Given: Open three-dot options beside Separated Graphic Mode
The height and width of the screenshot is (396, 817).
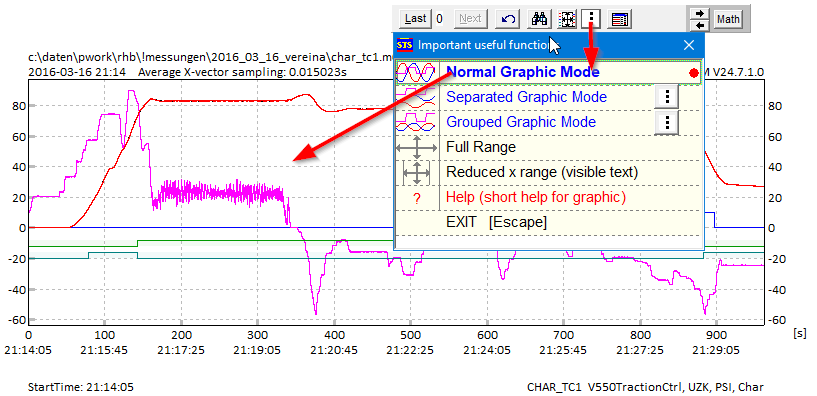Looking at the screenshot, I should pyautogui.click(x=667, y=97).
